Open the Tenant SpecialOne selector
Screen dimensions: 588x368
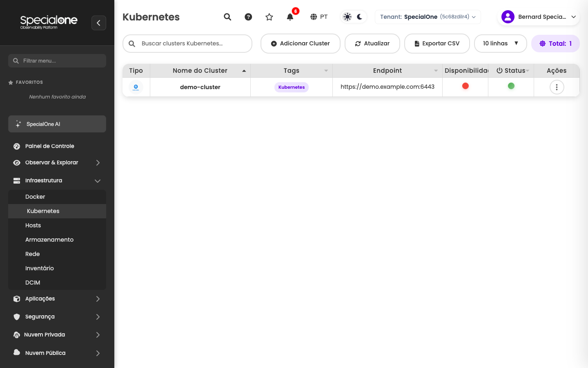point(428,17)
